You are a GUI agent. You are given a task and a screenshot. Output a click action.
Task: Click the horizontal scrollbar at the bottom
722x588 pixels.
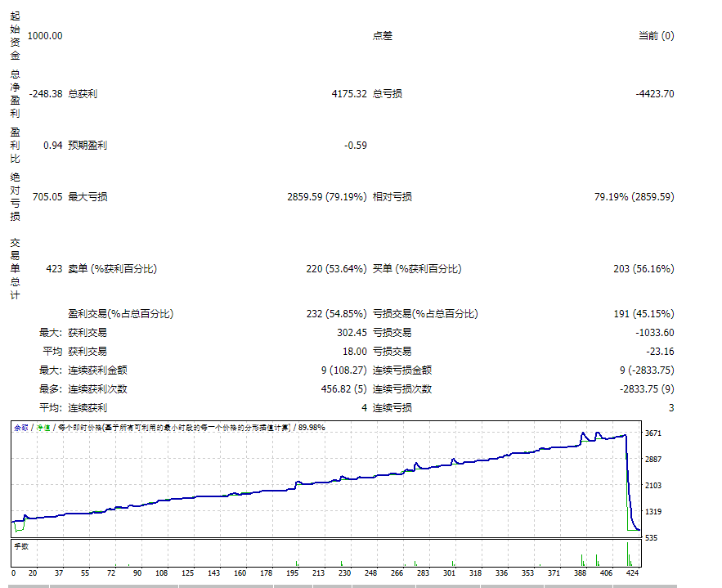point(360,582)
